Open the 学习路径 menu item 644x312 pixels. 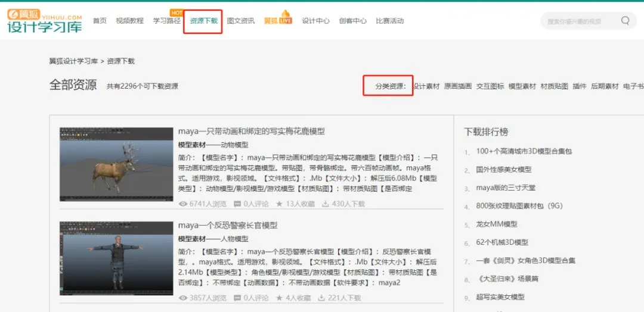tap(167, 21)
